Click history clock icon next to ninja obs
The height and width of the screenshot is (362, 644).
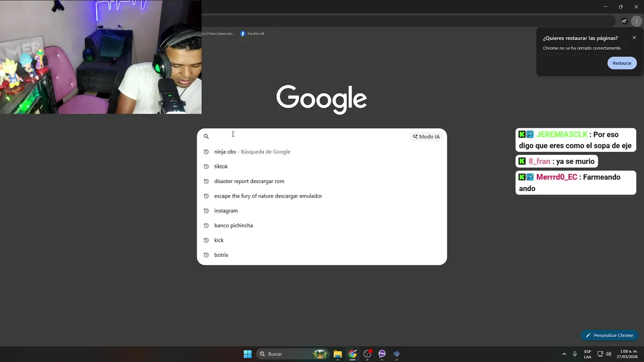tap(206, 152)
